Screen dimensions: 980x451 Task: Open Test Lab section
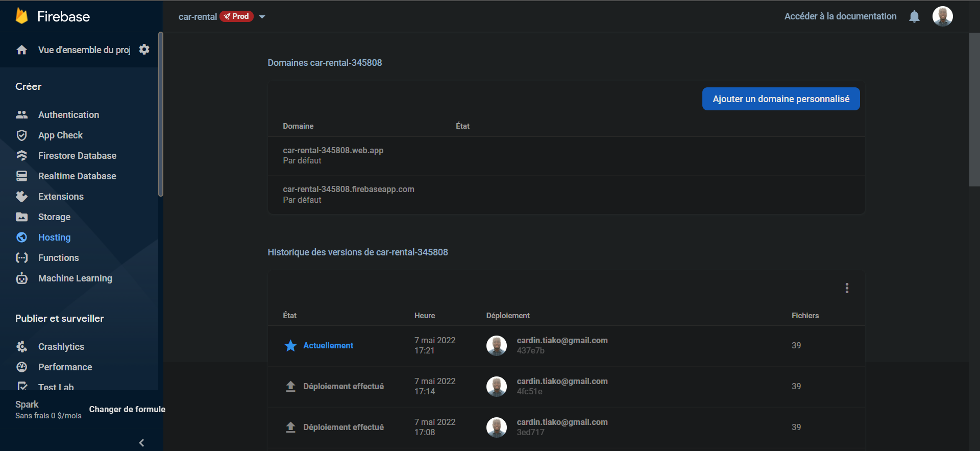(56, 387)
